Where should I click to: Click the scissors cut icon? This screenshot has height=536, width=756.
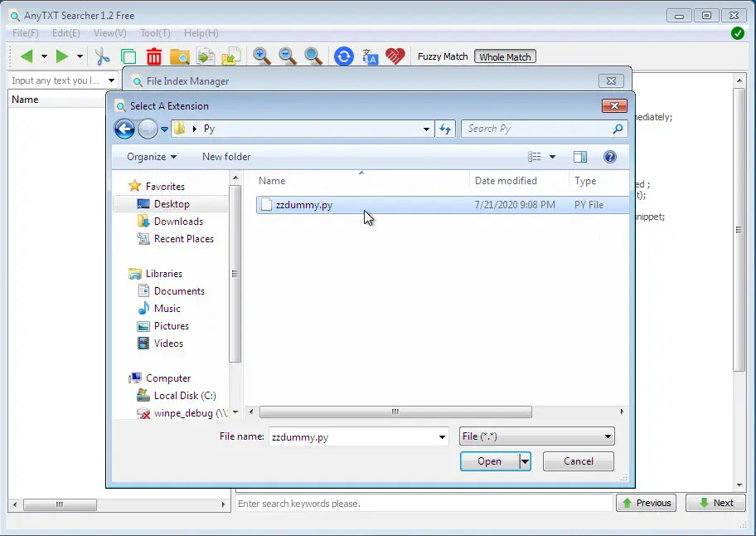[102, 56]
